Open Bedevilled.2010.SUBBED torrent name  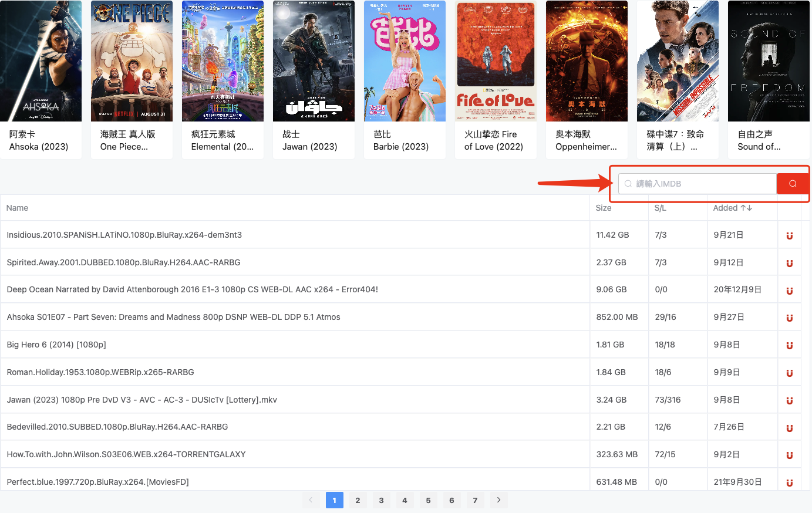coord(117,427)
